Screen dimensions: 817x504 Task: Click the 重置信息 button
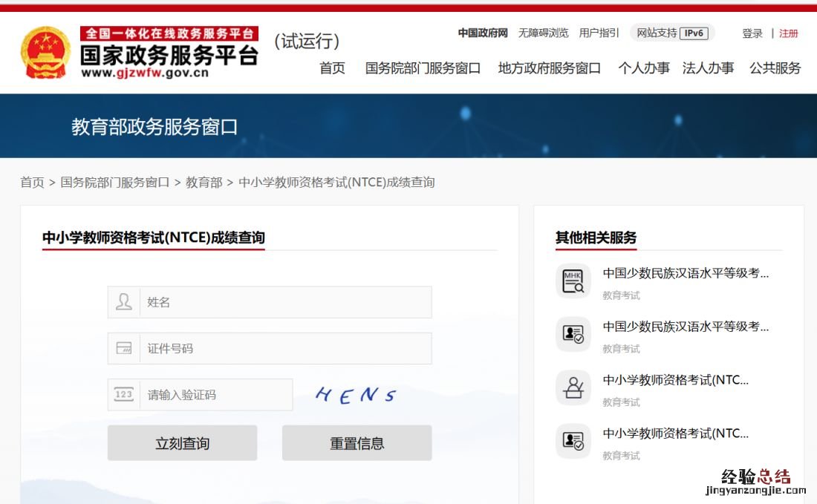click(x=357, y=443)
